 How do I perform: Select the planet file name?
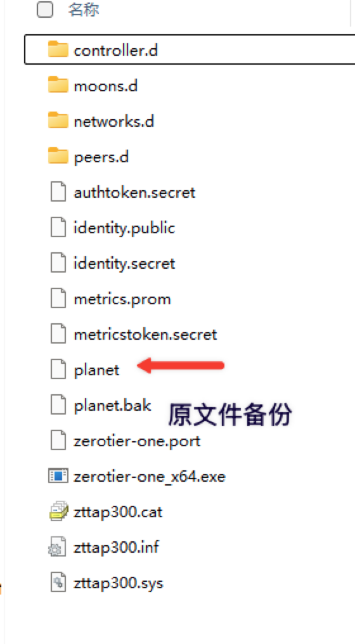pos(96,370)
